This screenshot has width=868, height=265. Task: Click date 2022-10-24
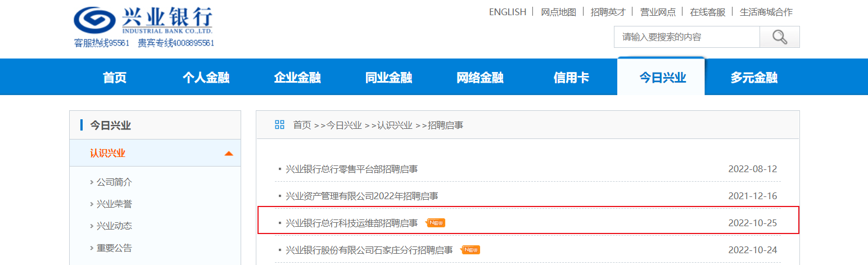(x=753, y=250)
